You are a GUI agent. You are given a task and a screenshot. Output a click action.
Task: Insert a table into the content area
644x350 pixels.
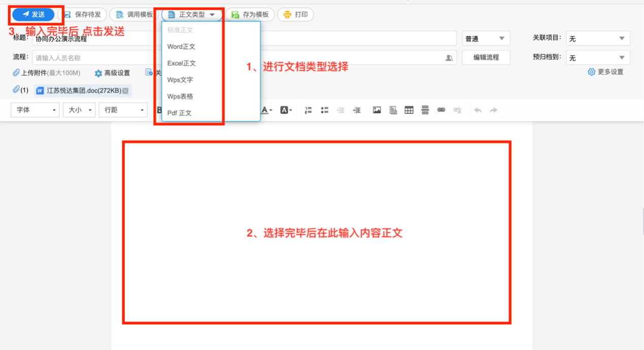(409, 110)
